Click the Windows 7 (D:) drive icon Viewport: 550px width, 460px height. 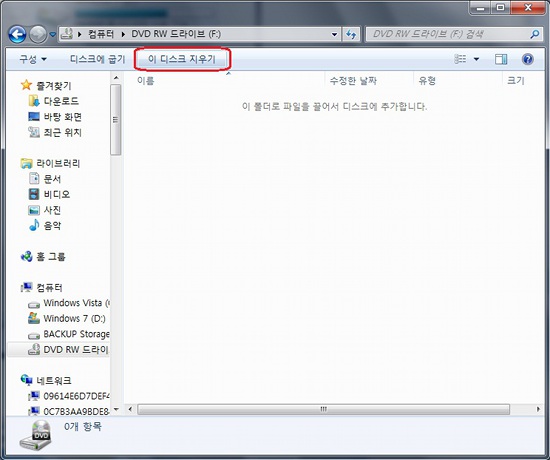(34, 318)
